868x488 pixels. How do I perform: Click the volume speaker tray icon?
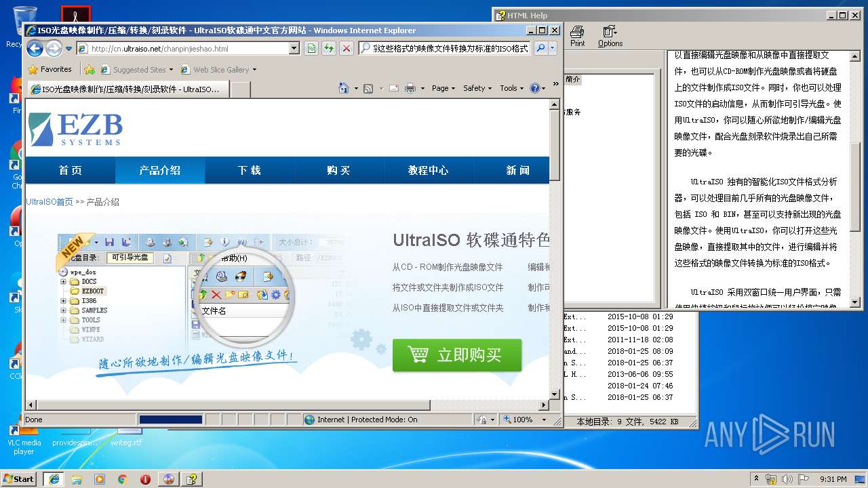coord(787,479)
